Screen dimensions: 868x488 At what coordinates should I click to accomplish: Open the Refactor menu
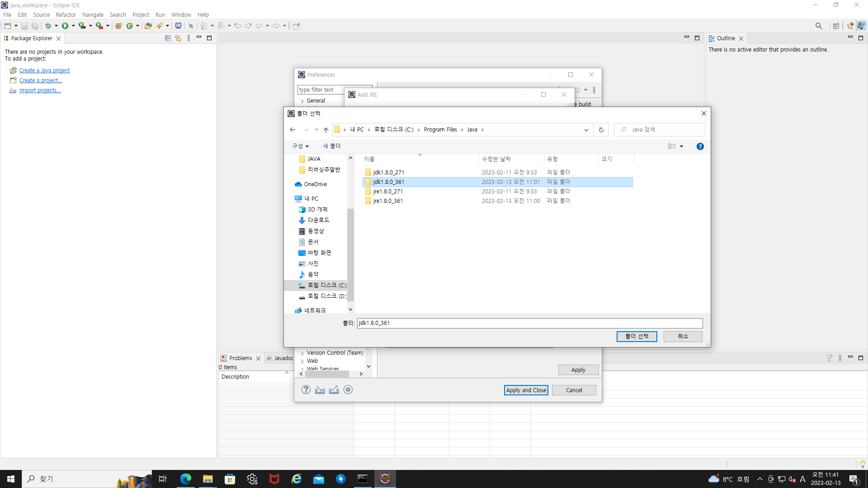coord(66,14)
